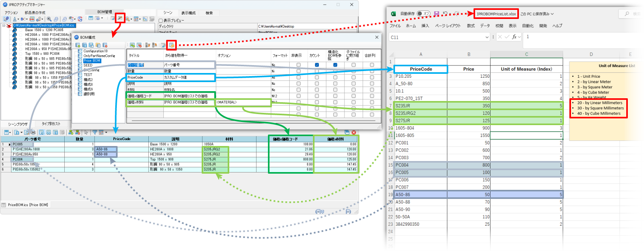The width and height of the screenshot is (644, 251).
Task: Open the Excel ホーム ribbon tab
Action: [x=411, y=26]
